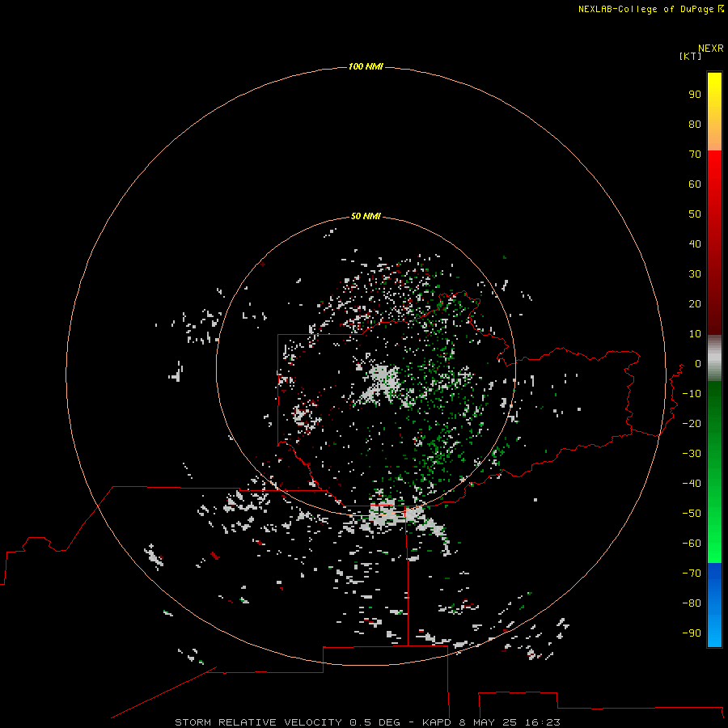Click the 60 value on velocity scale
728x728 pixels.
(x=695, y=184)
